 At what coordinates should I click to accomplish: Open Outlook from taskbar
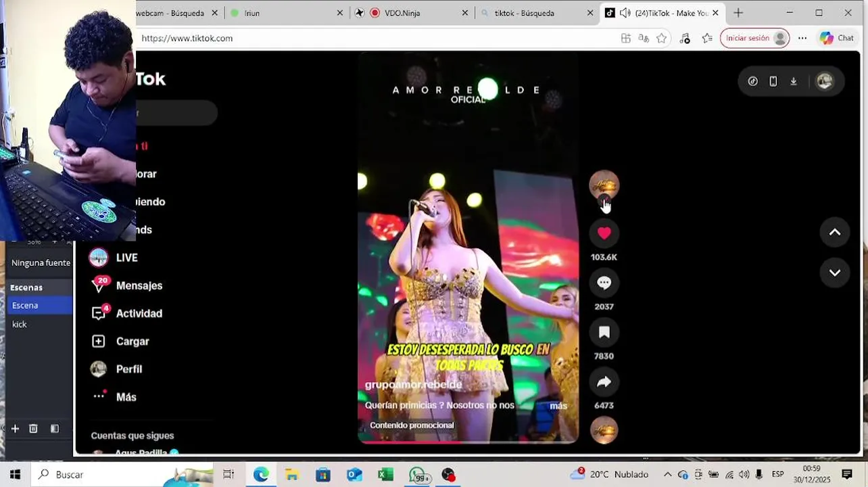pyautogui.click(x=354, y=475)
